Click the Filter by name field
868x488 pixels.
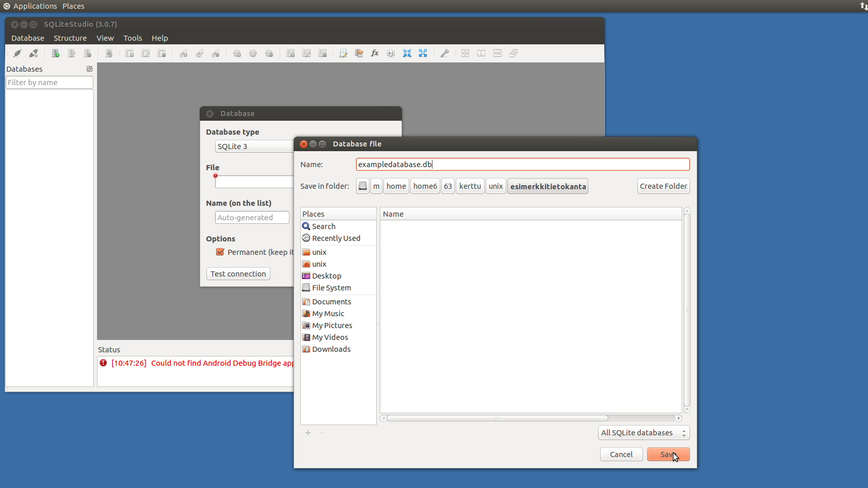point(50,83)
